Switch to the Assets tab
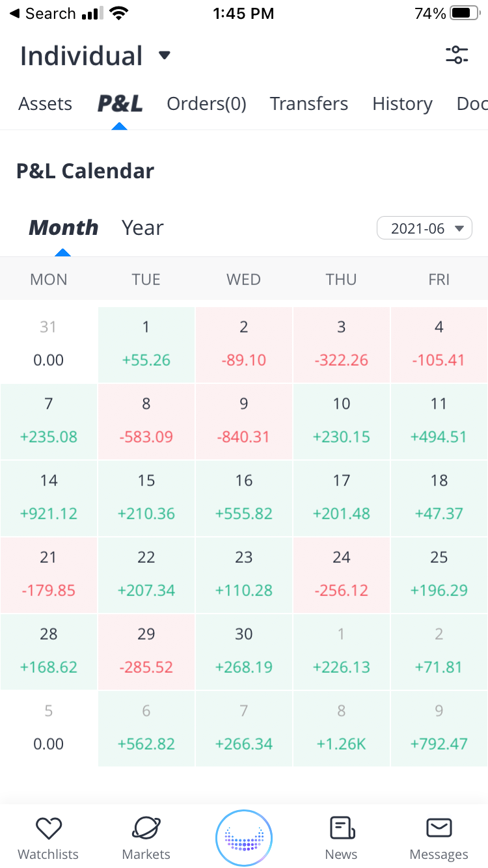This screenshot has width=488, height=868. 45,104
